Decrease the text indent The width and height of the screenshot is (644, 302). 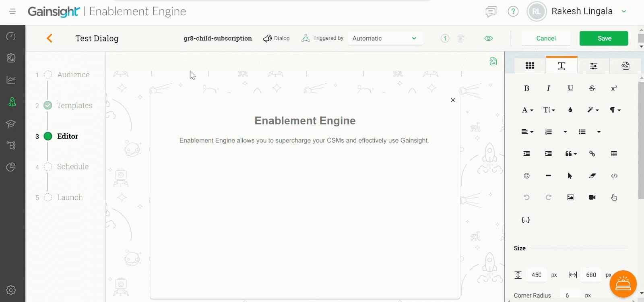click(526, 154)
